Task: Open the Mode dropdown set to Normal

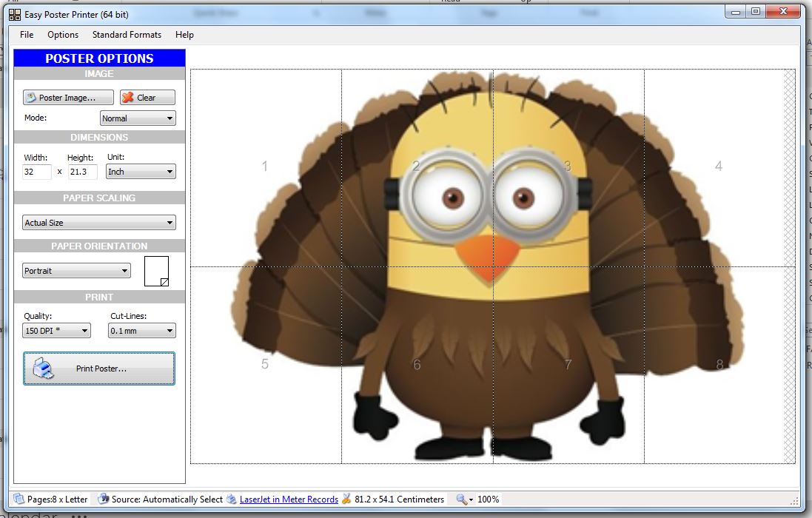Action: 138,118
